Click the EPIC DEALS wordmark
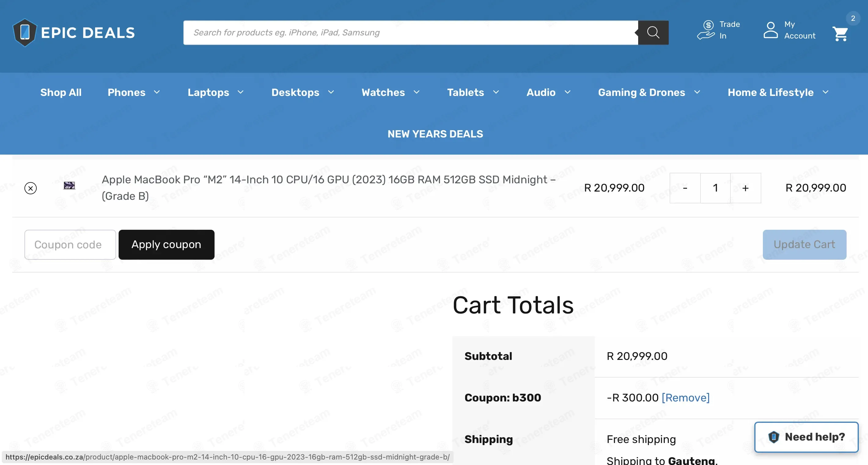Viewport: 868px width, 465px height. [88, 33]
